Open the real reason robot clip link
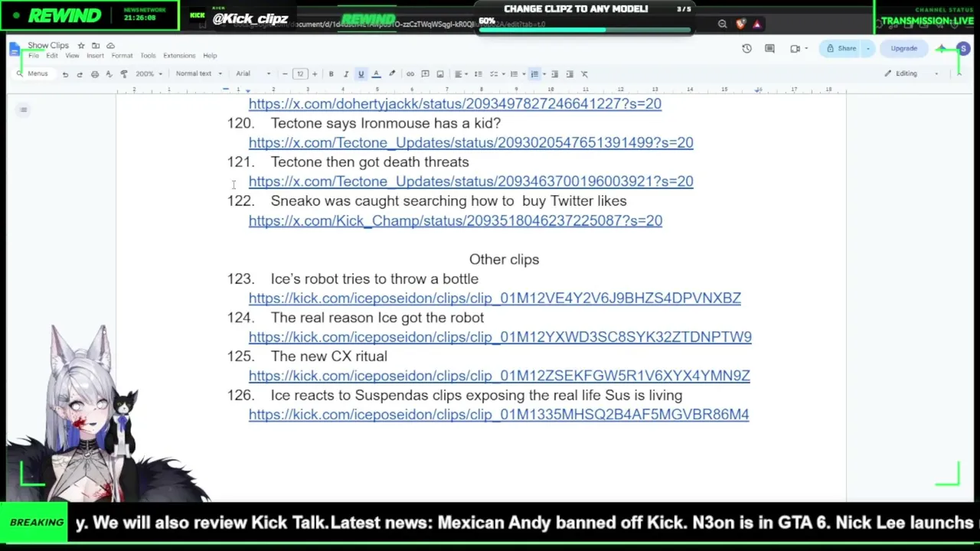The height and width of the screenshot is (551, 980). coord(500,337)
